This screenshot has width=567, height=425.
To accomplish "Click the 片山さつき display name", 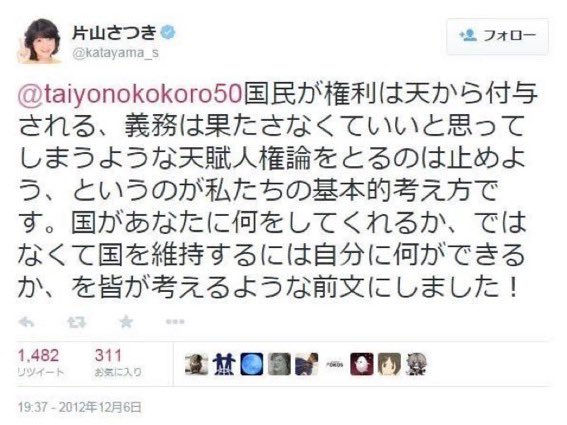I will point(114,33).
